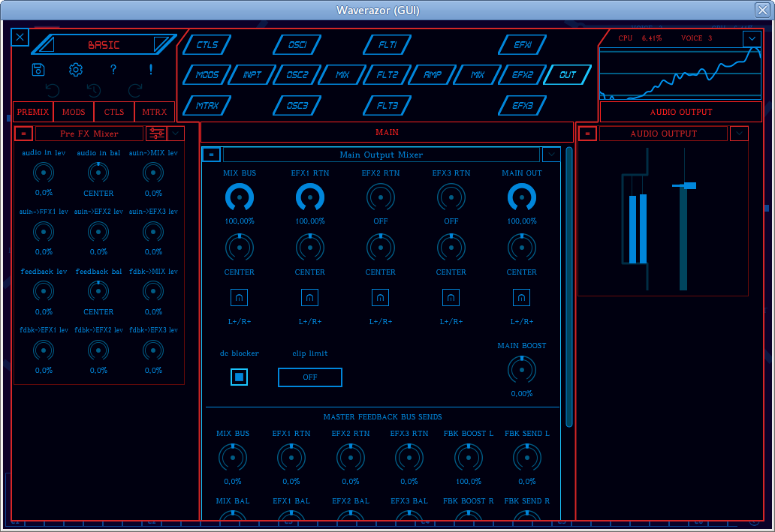Toggle the EFX2 RTN L+/R+ phase button
This screenshot has height=532, width=775.
tap(381, 298)
